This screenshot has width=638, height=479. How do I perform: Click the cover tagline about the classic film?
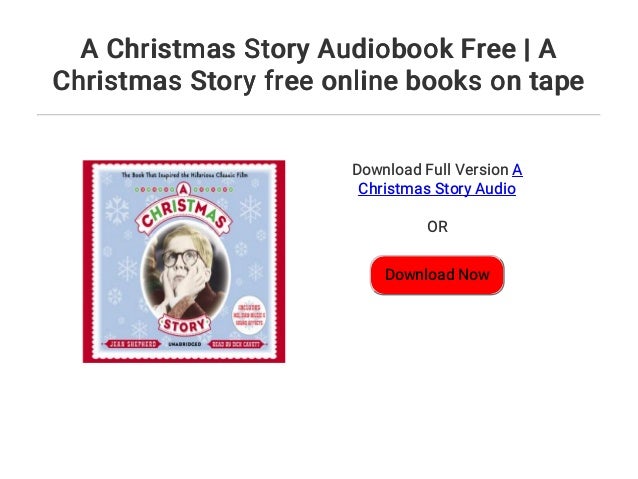tap(184, 175)
